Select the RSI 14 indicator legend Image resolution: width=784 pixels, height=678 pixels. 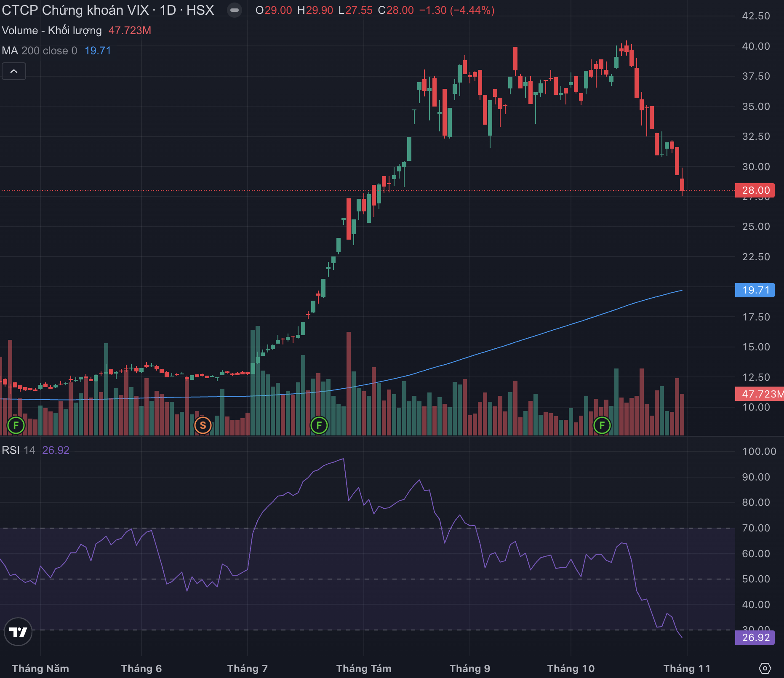pos(19,450)
